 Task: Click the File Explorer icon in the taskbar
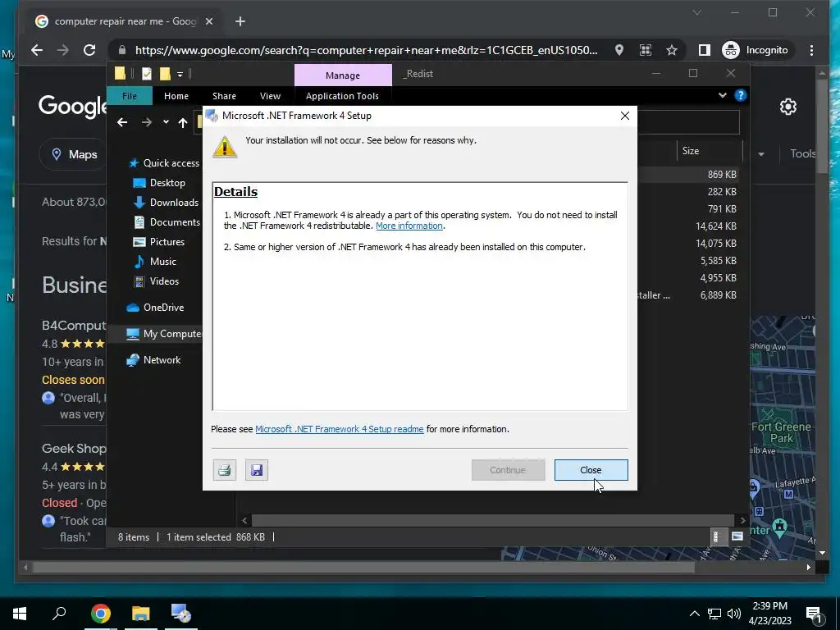pos(141,614)
